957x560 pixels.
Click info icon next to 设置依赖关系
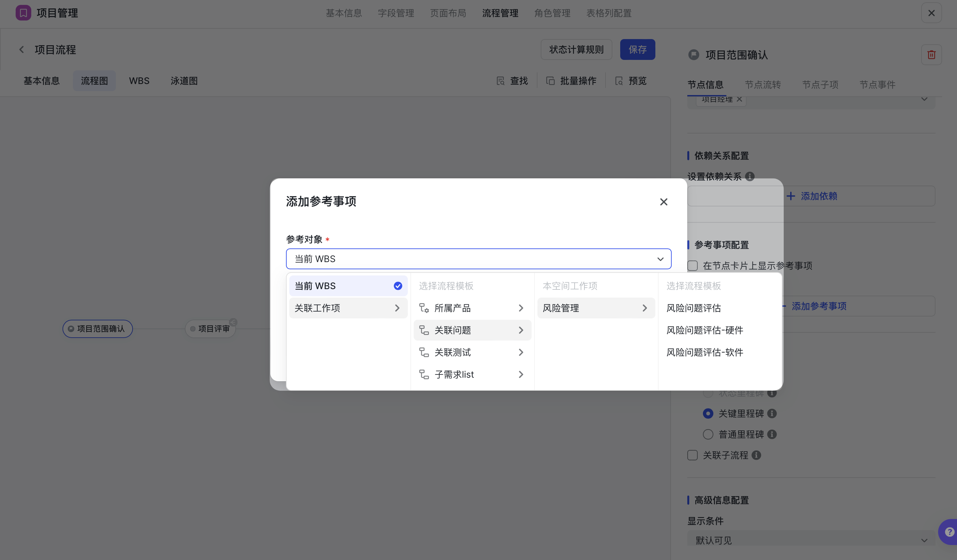pos(750,176)
